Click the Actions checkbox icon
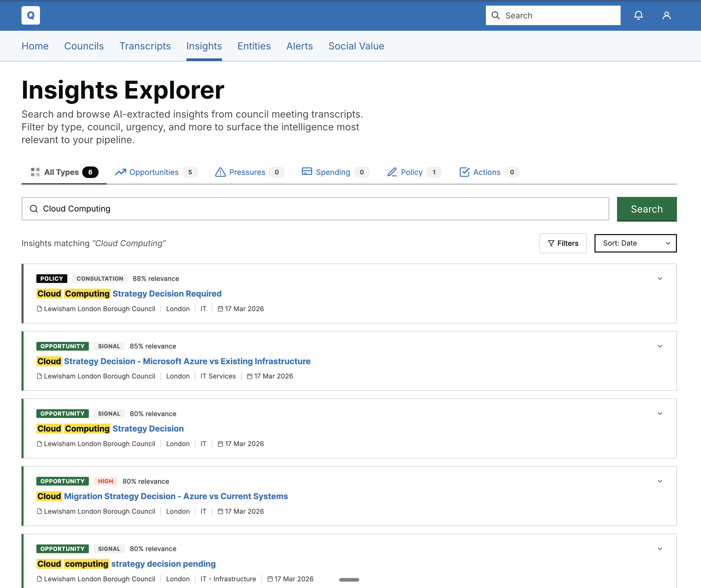The width and height of the screenshot is (701, 588). [x=464, y=172]
